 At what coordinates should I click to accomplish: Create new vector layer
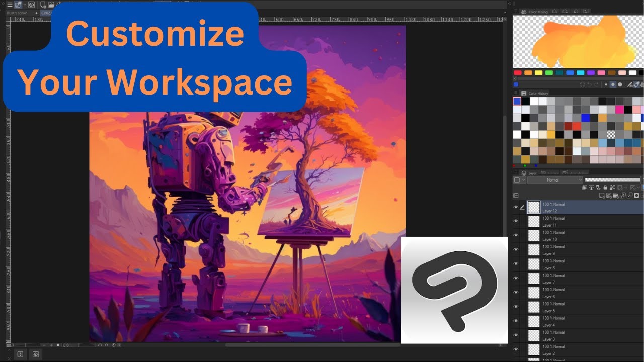pos(609,195)
